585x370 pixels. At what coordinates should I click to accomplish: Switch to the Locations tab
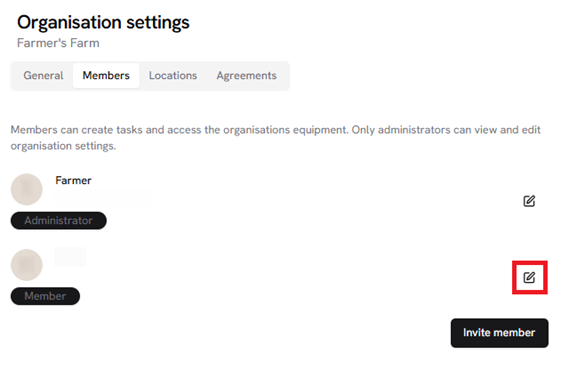(173, 76)
